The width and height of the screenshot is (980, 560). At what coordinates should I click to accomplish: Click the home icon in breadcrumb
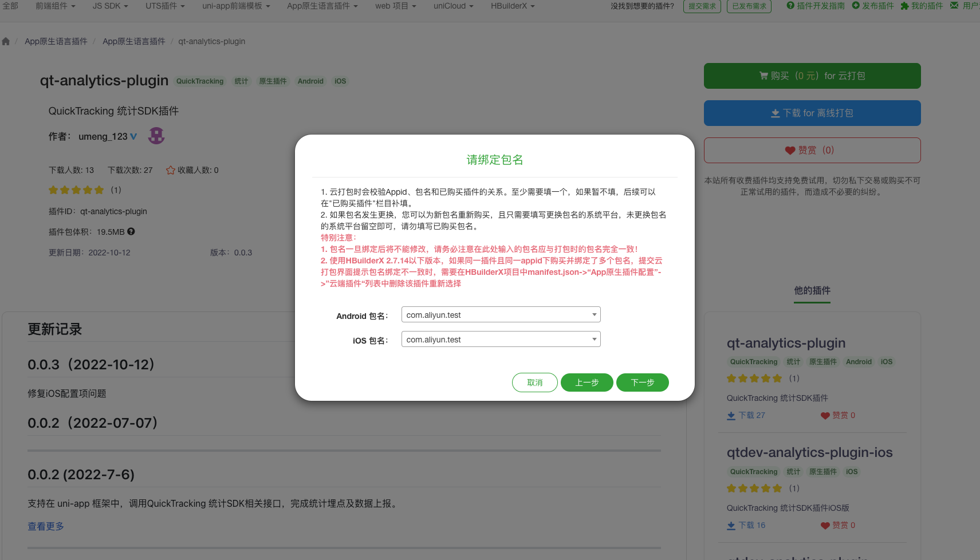6,41
